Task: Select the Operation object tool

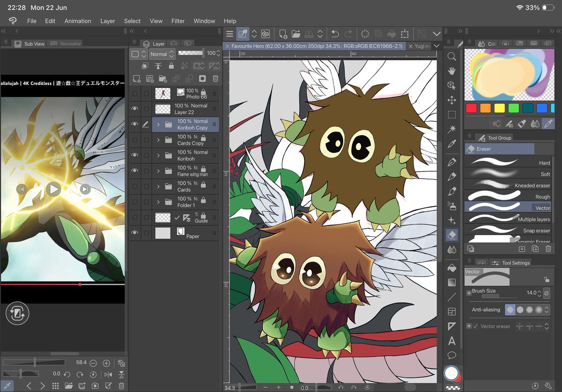Action: pyautogui.click(x=451, y=86)
